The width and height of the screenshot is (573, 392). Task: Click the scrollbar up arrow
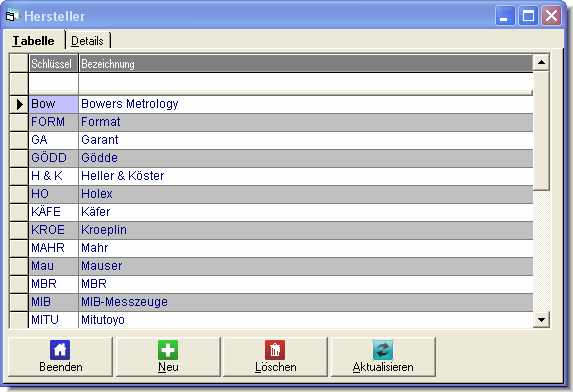click(x=541, y=62)
